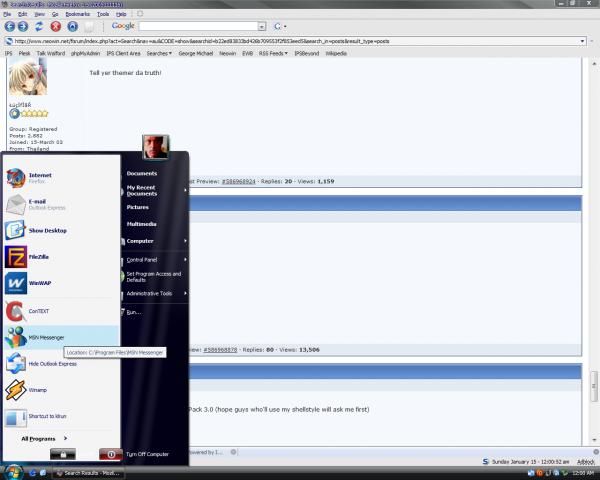The image size is (600, 480).
Task: Open the Bookmarks menu
Action: pos(78,14)
